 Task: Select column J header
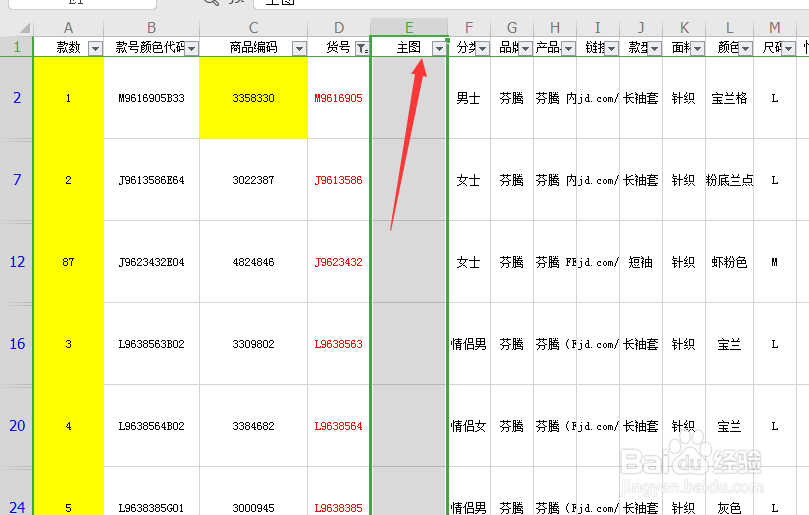point(641,27)
